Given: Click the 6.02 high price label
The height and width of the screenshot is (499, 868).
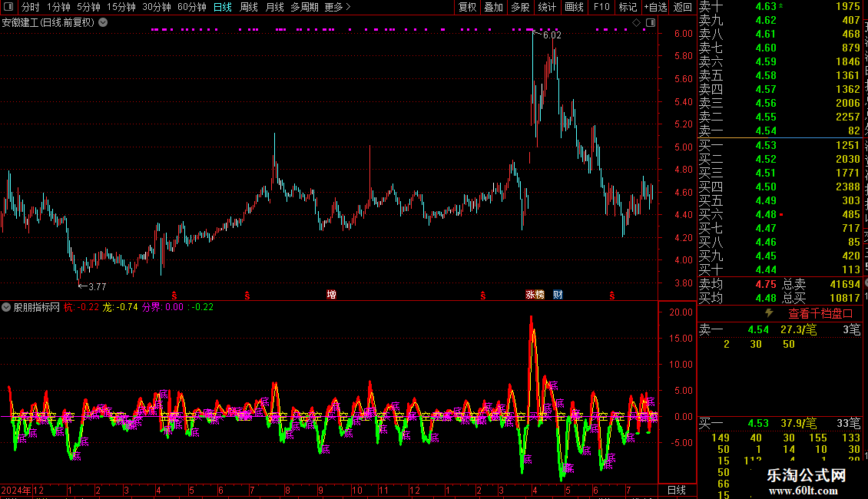Looking at the screenshot, I should click(552, 35).
